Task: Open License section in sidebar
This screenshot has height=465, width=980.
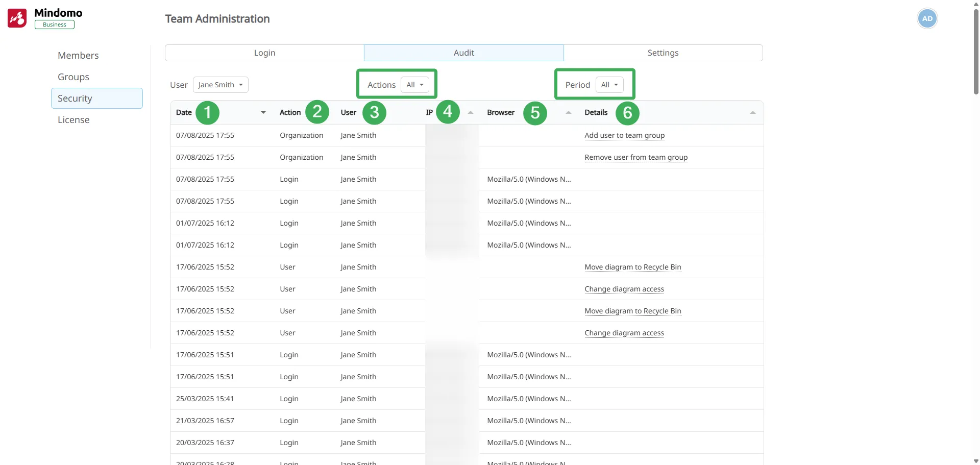Action: 73,120
